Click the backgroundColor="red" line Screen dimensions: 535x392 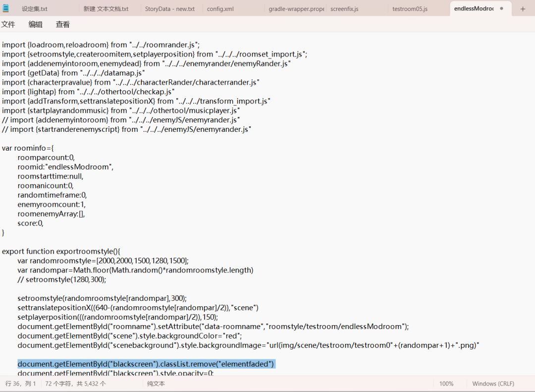(x=130, y=336)
